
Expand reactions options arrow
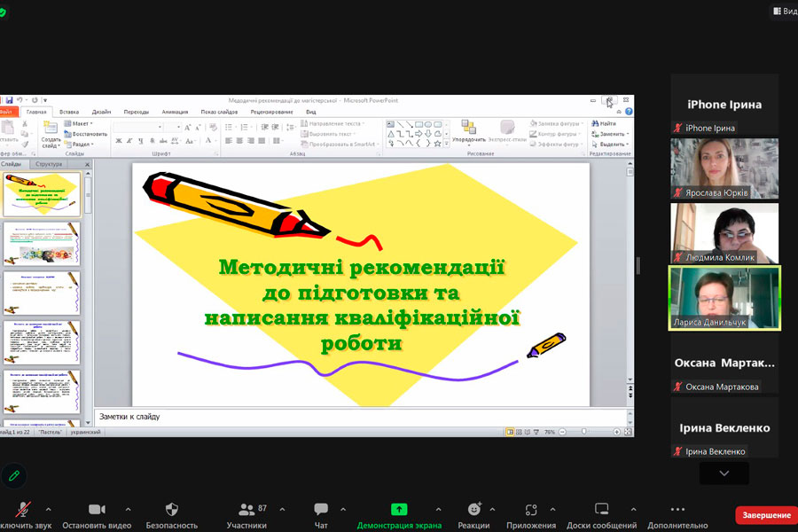(x=492, y=509)
